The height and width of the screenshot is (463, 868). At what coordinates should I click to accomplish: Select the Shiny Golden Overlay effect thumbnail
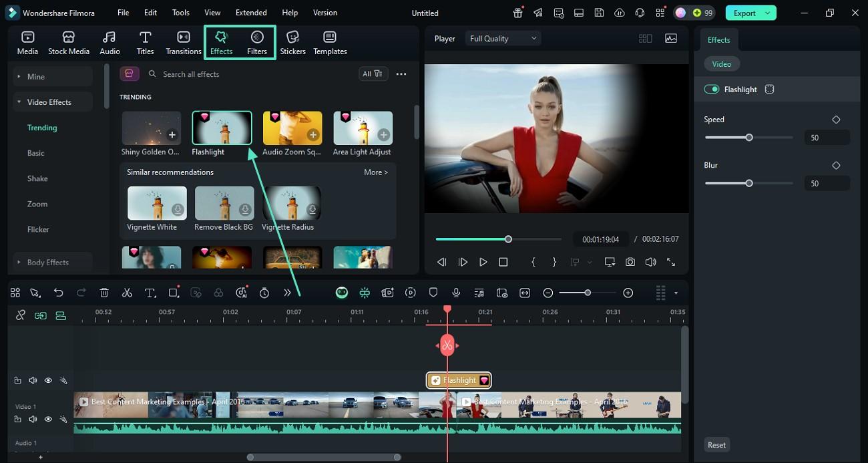click(151, 128)
